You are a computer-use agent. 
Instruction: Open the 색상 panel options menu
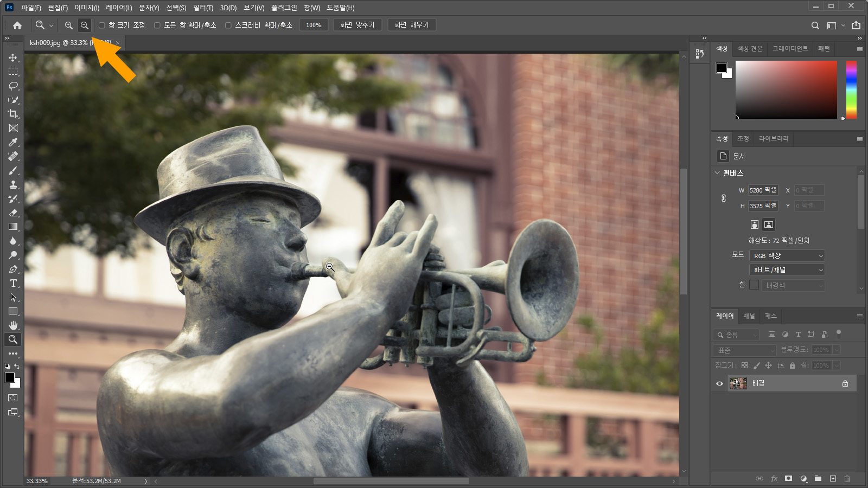[859, 49]
